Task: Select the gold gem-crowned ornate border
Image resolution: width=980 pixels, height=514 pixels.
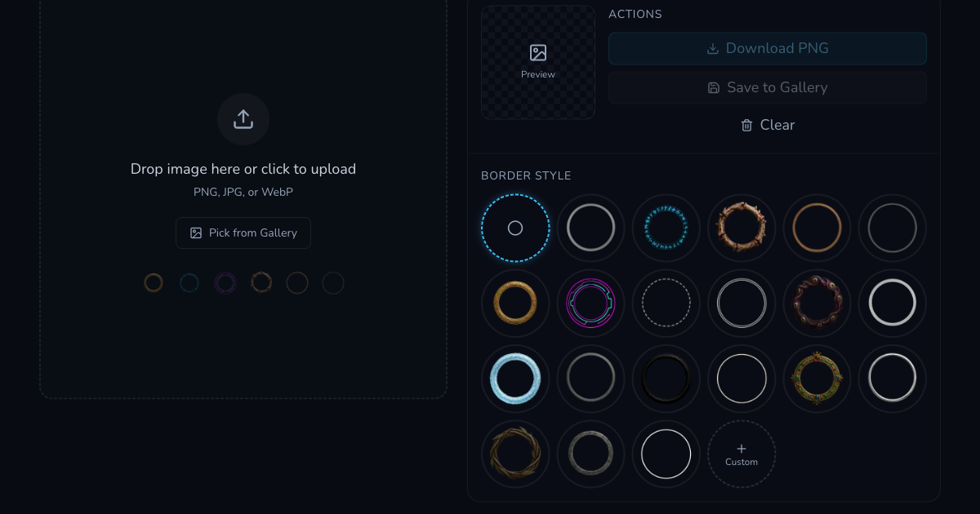Action: point(817,378)
